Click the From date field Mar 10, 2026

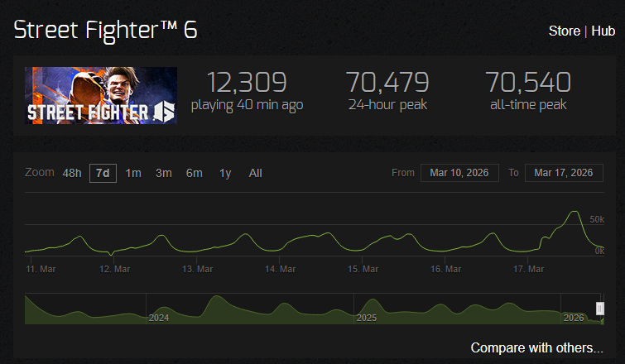point(459,173)
